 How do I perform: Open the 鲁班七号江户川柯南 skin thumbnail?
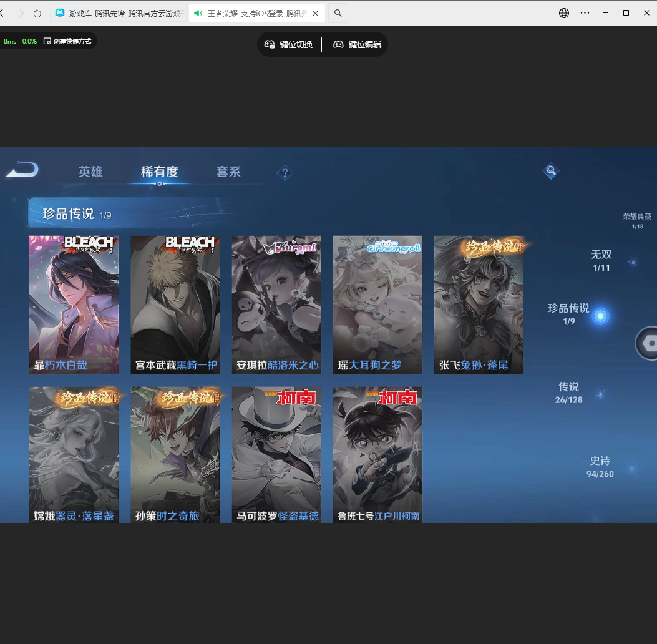click(377, 454)
